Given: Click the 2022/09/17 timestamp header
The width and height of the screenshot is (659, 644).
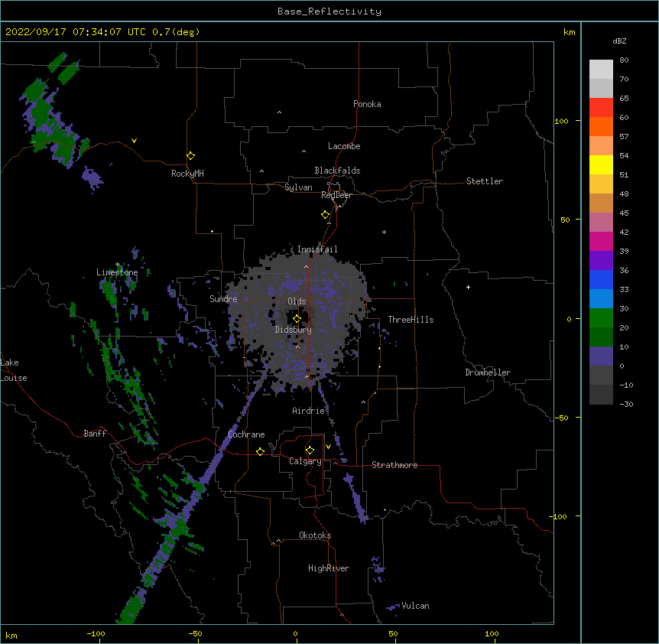Looking at the screenshot, I should pyautogui.click(x=102, y=32).
